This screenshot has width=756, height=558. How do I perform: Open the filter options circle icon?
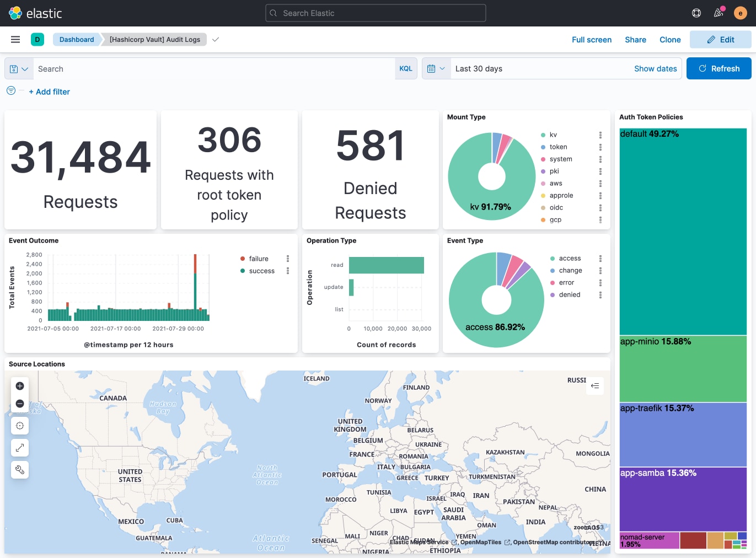[x=11, y=90]
